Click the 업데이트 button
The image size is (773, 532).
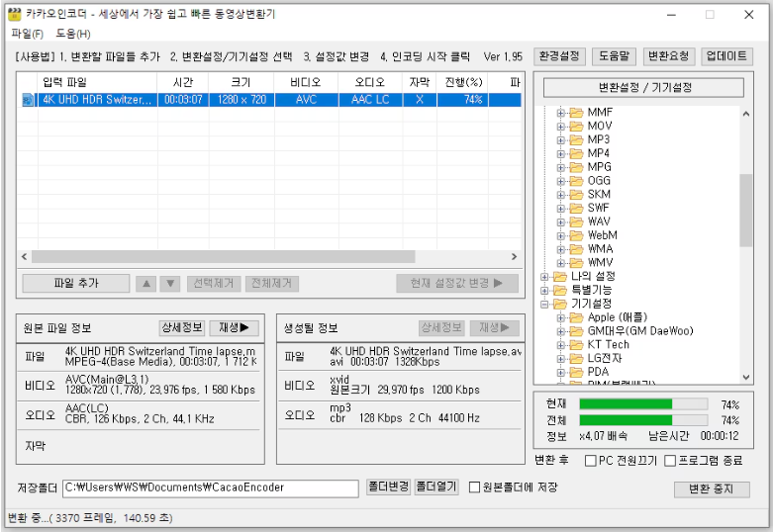click(x=726, y=56)
